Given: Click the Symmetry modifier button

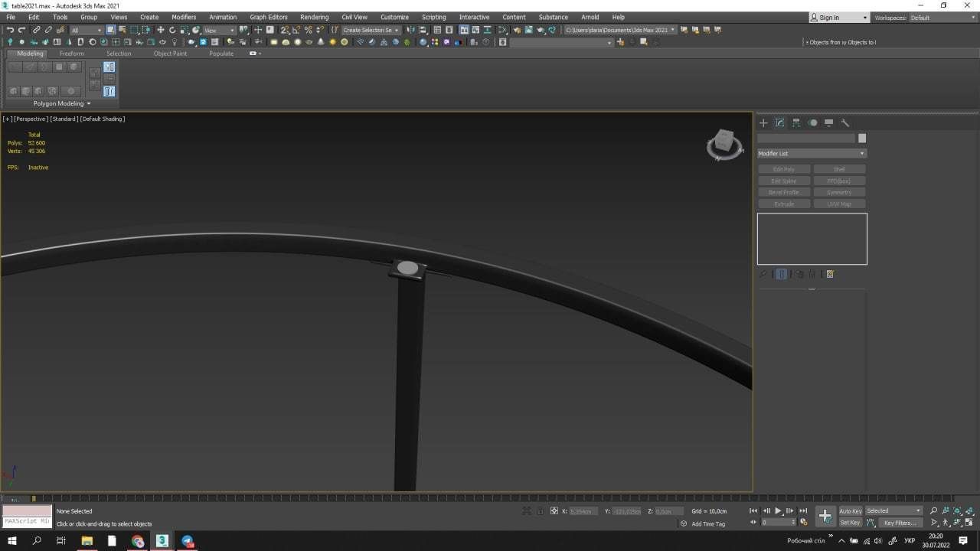Looking at the screenshot, I should [839, 192].
